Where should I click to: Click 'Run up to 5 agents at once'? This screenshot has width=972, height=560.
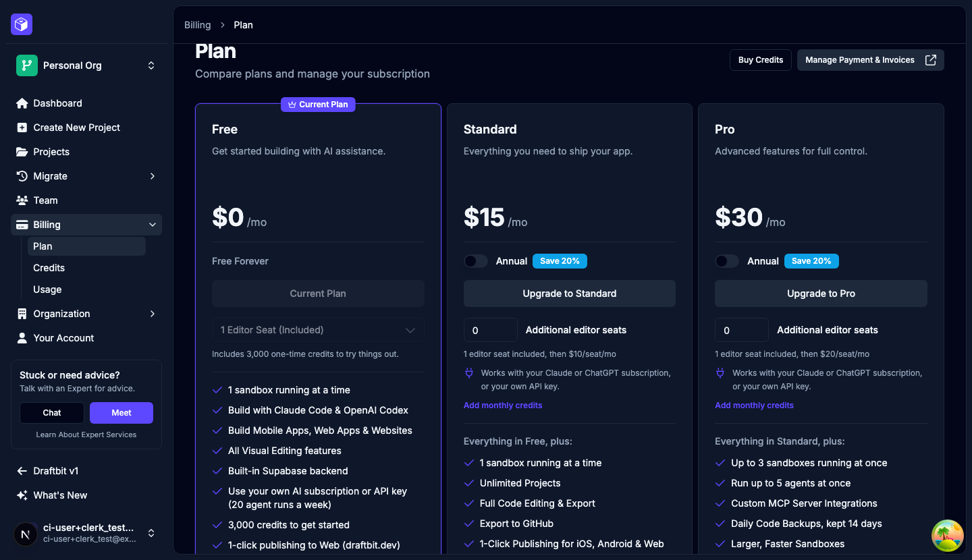[x=790, y=483]
